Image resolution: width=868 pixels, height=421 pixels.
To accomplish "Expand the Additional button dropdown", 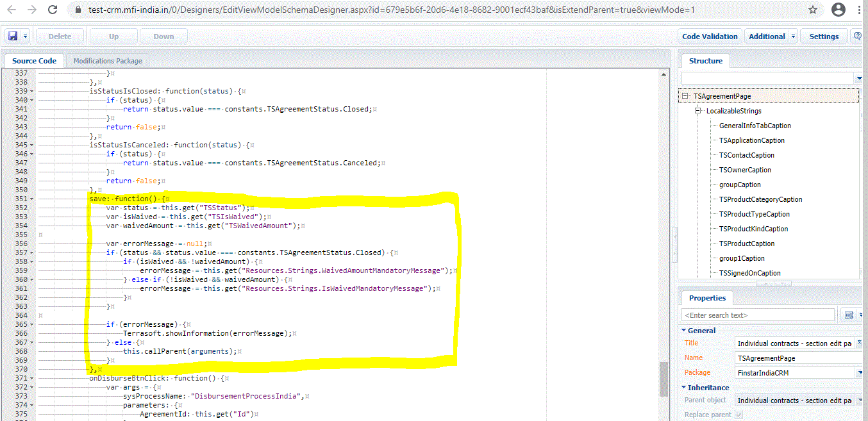I will [x=794, y=37].
